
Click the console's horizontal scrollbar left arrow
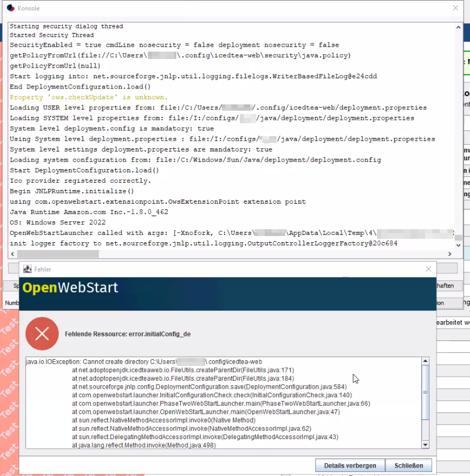[x=12, y=254]
